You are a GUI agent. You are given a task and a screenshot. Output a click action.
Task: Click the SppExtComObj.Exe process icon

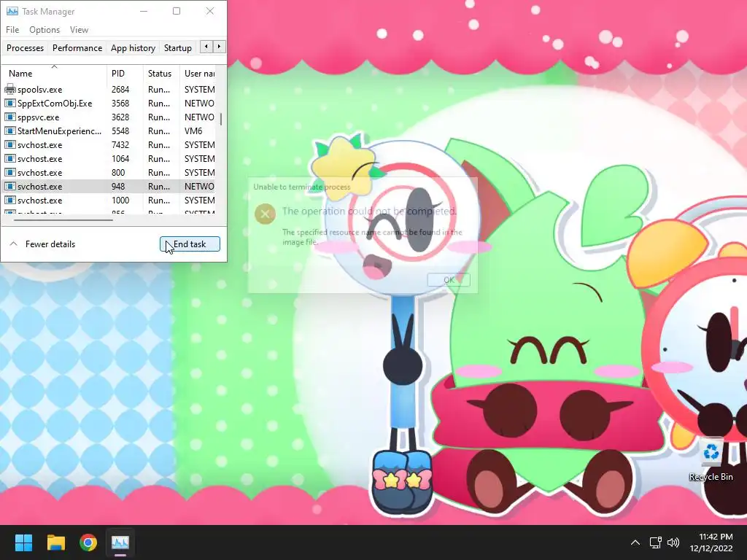pos(10,103)
